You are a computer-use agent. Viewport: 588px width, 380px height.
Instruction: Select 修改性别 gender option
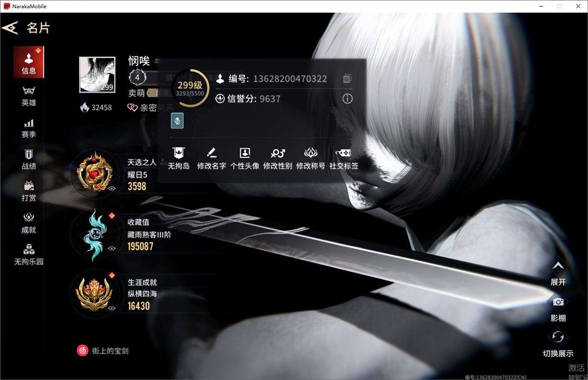[x=277, y=159]
